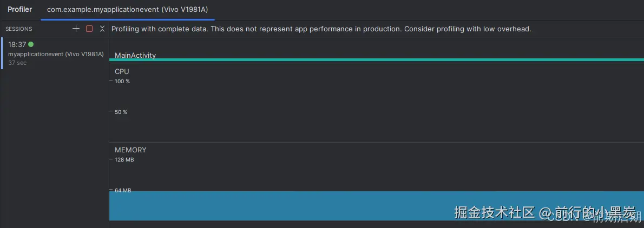Switch to the Profiler tab
The height and width of the screenshot is (228, 644).
(x=19, y=10)
